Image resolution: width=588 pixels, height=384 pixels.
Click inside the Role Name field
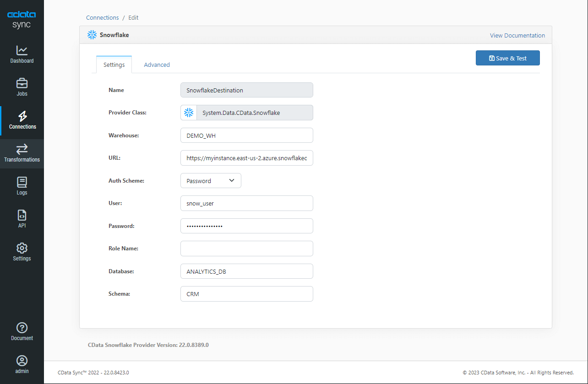(x=246, y=248)
